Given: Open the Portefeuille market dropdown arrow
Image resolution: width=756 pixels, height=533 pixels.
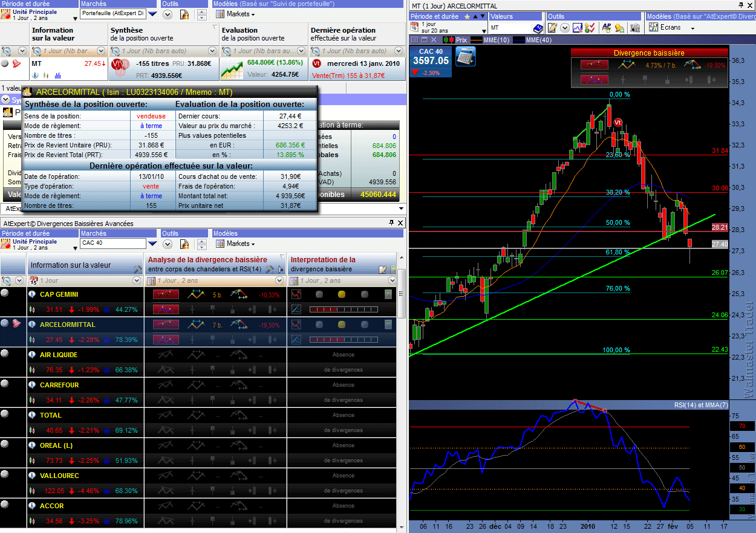Looking at the screenshot, I should [152, 14].
